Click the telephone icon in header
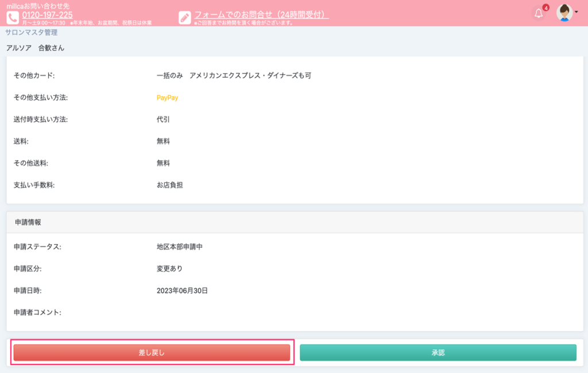 (14, 17)
